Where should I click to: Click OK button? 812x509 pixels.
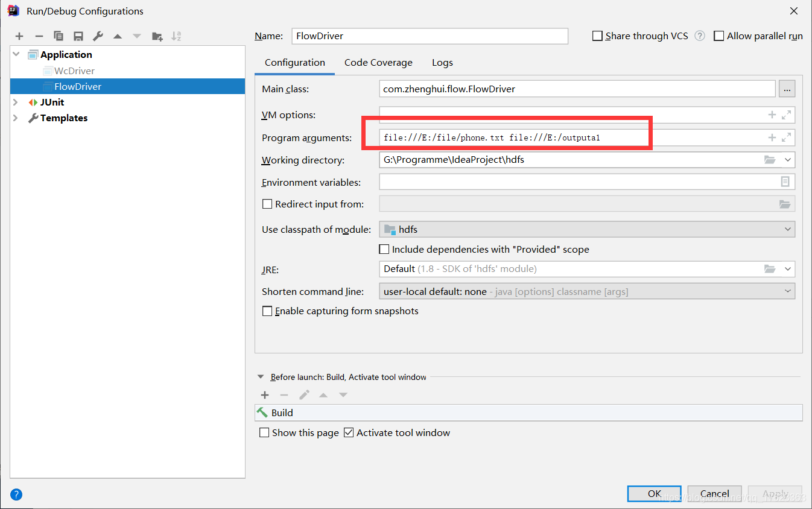655,493
